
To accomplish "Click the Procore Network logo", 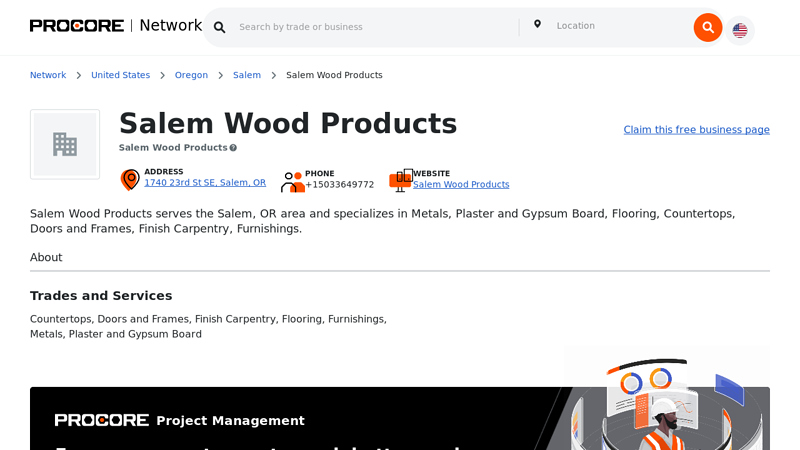I will (x=116, y=26).
